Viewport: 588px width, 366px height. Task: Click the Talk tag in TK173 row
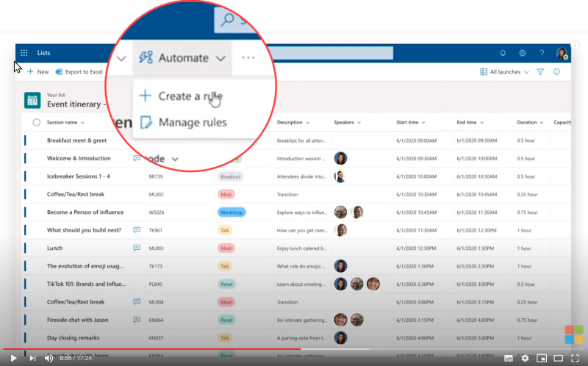[225, 266]
